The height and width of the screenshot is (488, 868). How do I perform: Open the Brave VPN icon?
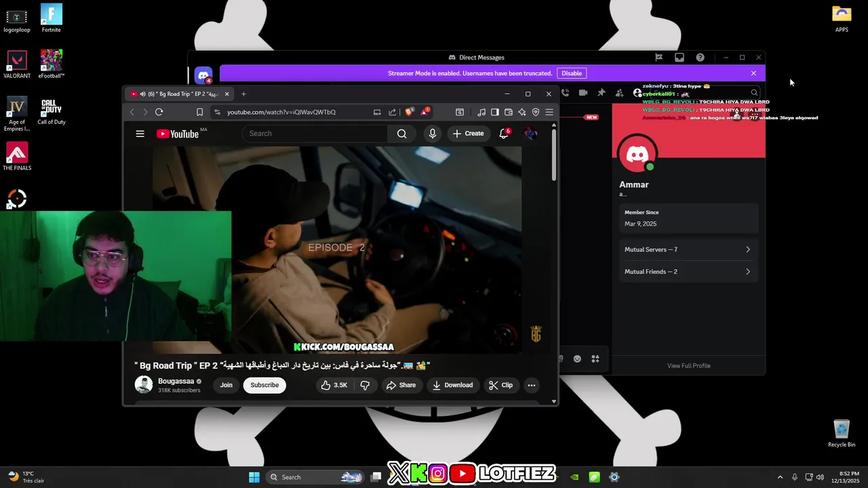tap(536, 112)
